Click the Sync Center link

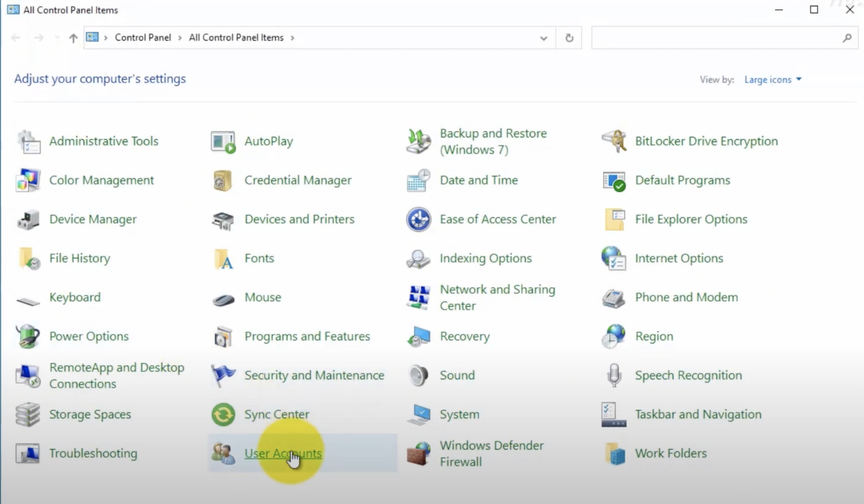pyautogui.click(x=277, y=415)
